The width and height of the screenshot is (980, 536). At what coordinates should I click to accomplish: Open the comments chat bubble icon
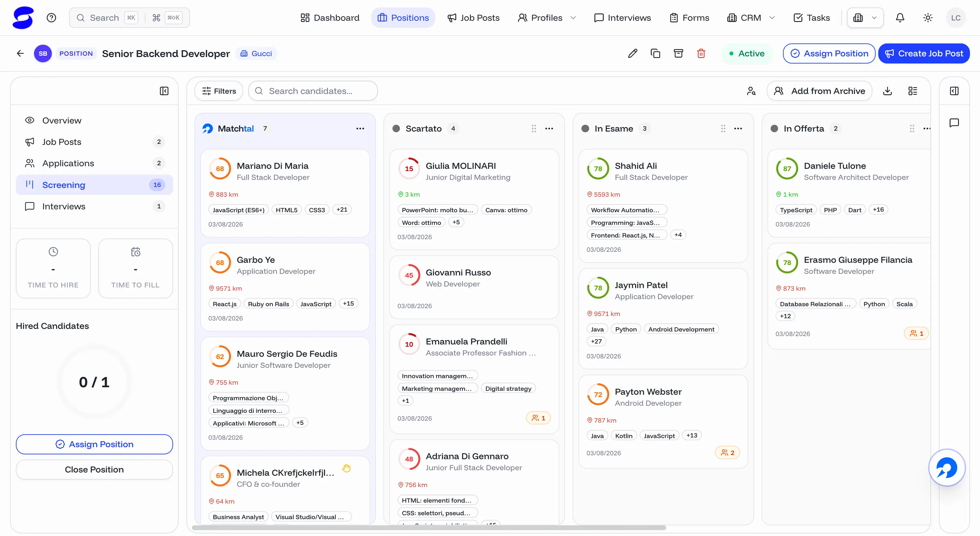click(954, 122)
